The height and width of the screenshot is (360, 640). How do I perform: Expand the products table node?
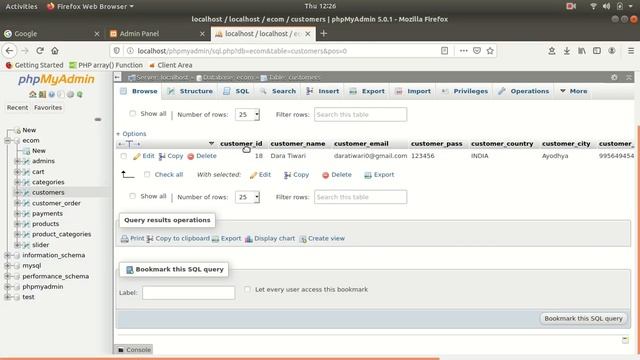click(x=17, y=224)
